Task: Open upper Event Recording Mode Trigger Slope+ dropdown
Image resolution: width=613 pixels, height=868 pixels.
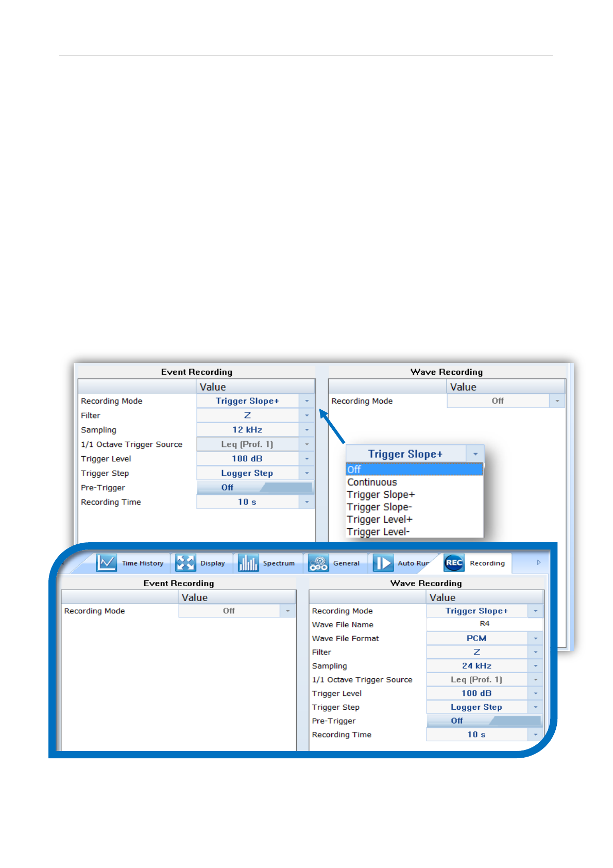Action: 307,401
